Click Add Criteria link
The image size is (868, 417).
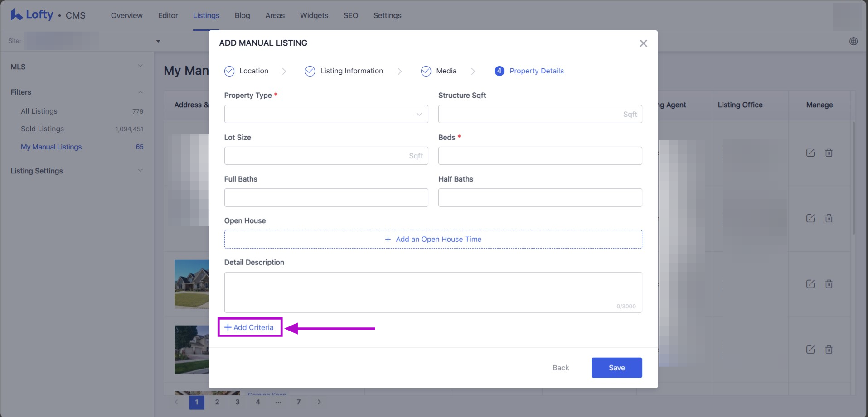click(x=249, y=327)
